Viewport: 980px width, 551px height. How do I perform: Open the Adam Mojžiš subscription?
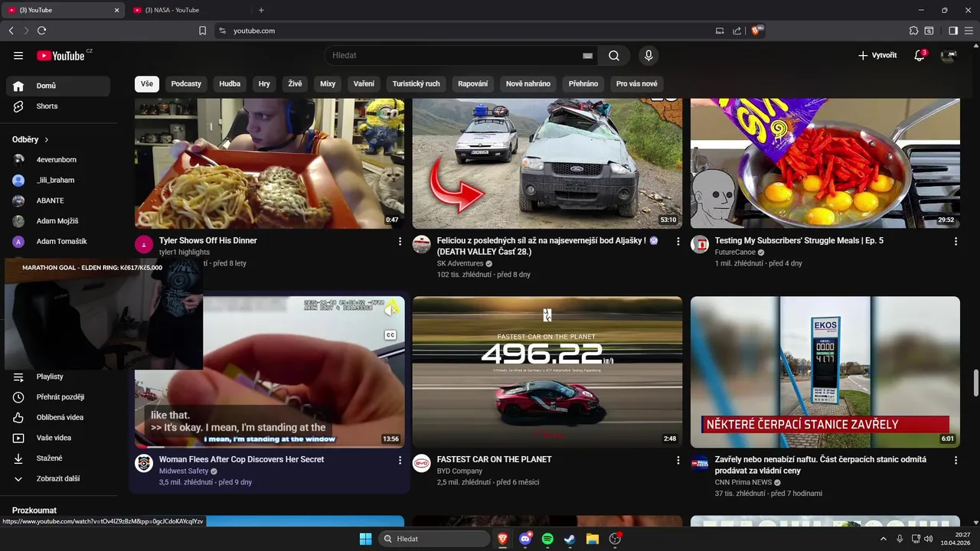pos(58,221)
